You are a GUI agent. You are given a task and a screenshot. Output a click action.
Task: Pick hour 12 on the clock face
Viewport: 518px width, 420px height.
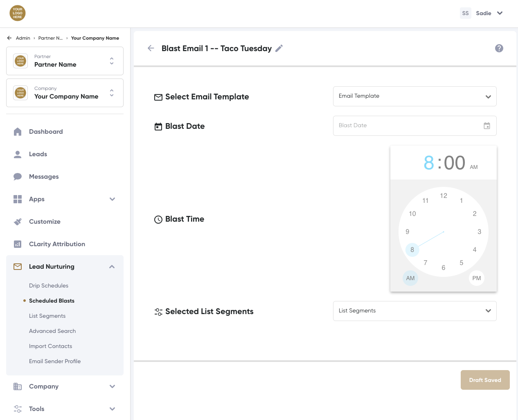point(444,196)
